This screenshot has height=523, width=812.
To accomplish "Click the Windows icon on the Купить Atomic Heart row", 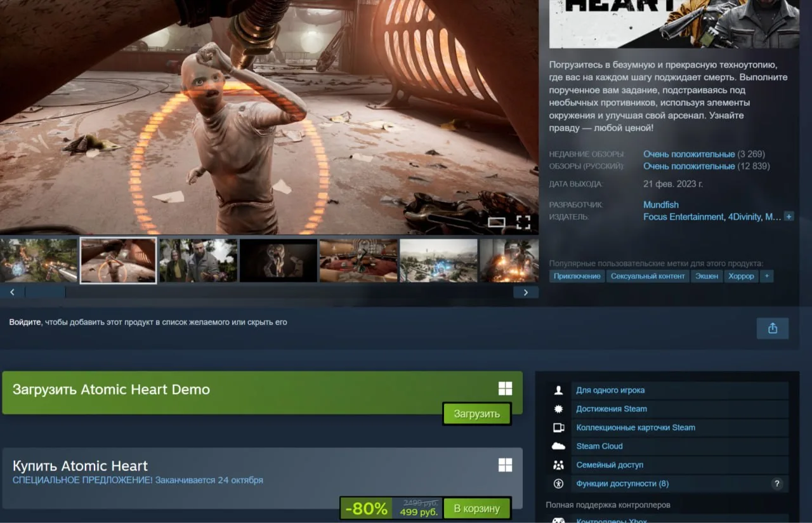I will pos(505,465).
